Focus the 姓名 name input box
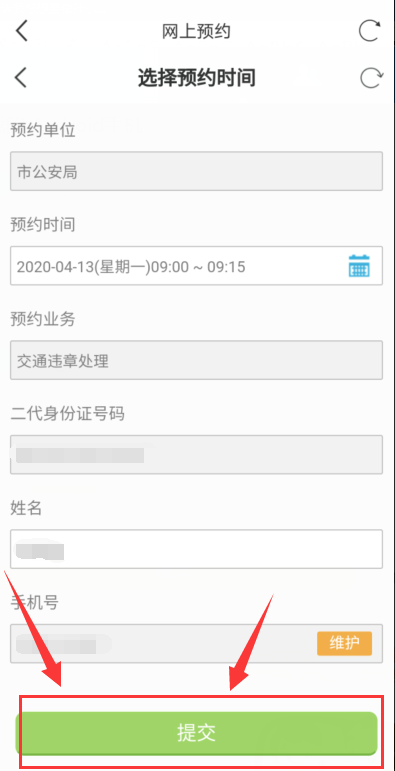The height and width of the screenshot is (771, 395). (196, 549)
